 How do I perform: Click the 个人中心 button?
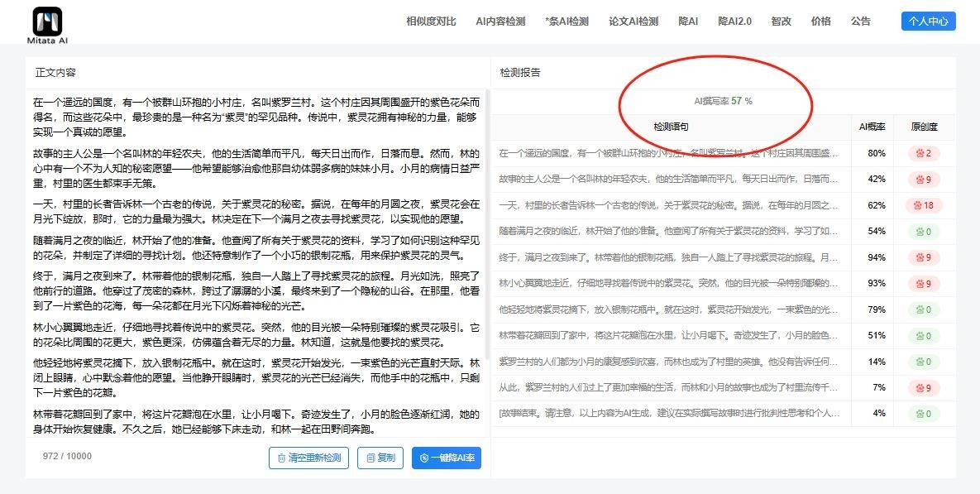coord(928,22)
